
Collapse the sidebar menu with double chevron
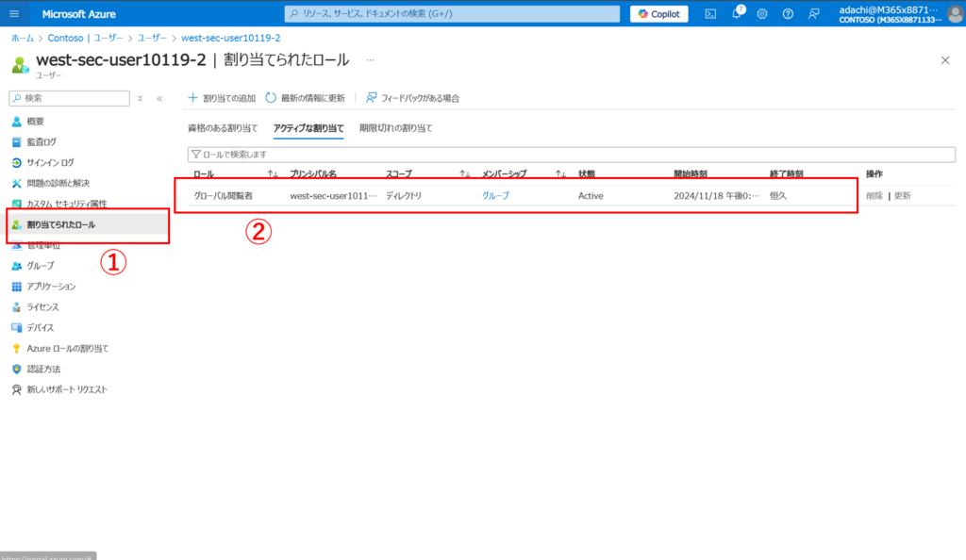coord(158,98)
